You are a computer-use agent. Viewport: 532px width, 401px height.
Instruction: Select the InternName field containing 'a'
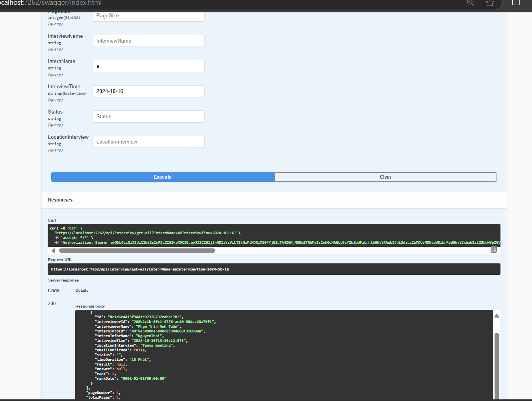click(148, 66)
